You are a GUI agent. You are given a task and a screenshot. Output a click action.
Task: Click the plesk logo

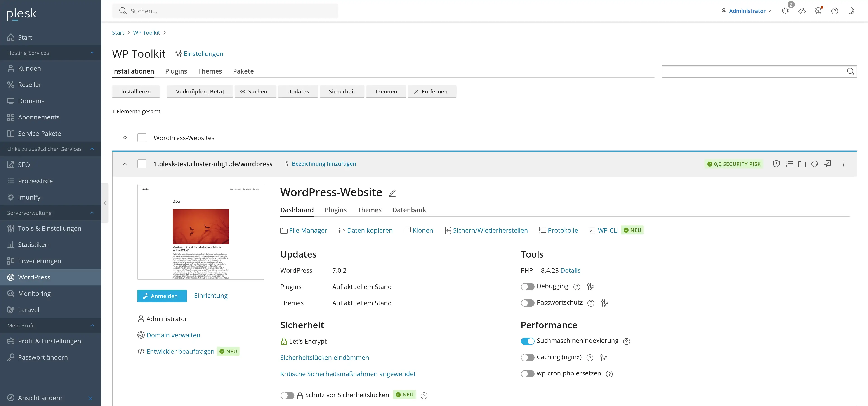click(x=21, y=14)
